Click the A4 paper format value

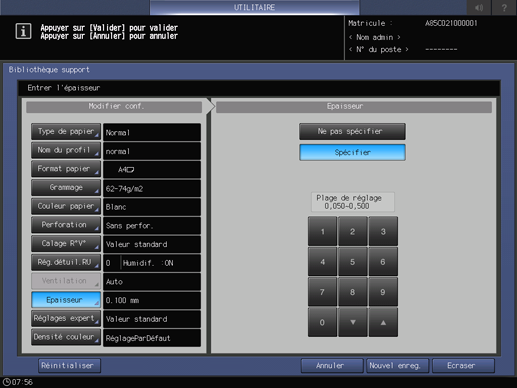[152, 169]
